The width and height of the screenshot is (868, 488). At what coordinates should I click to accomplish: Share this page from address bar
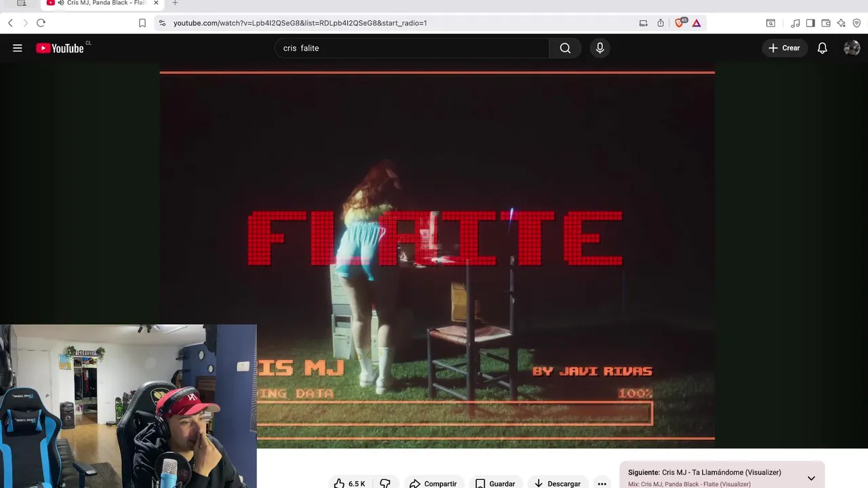click(x=660, y=23)
